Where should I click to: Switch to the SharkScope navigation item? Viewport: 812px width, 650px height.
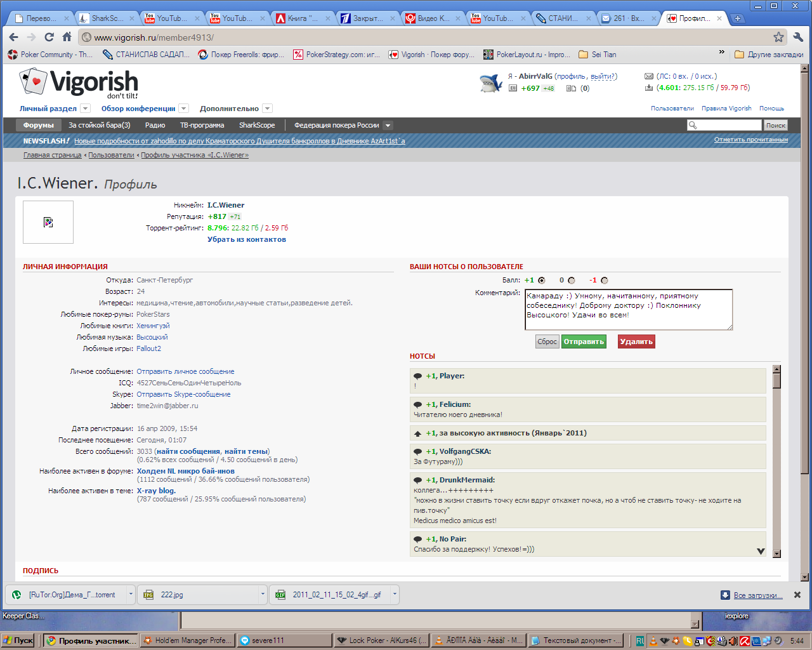pos(257,126)
